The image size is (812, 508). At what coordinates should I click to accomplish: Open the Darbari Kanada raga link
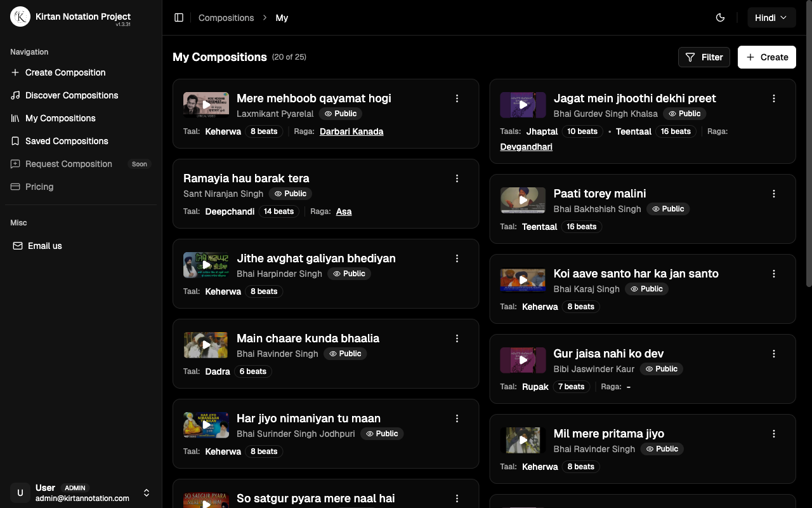click(351, 131)
